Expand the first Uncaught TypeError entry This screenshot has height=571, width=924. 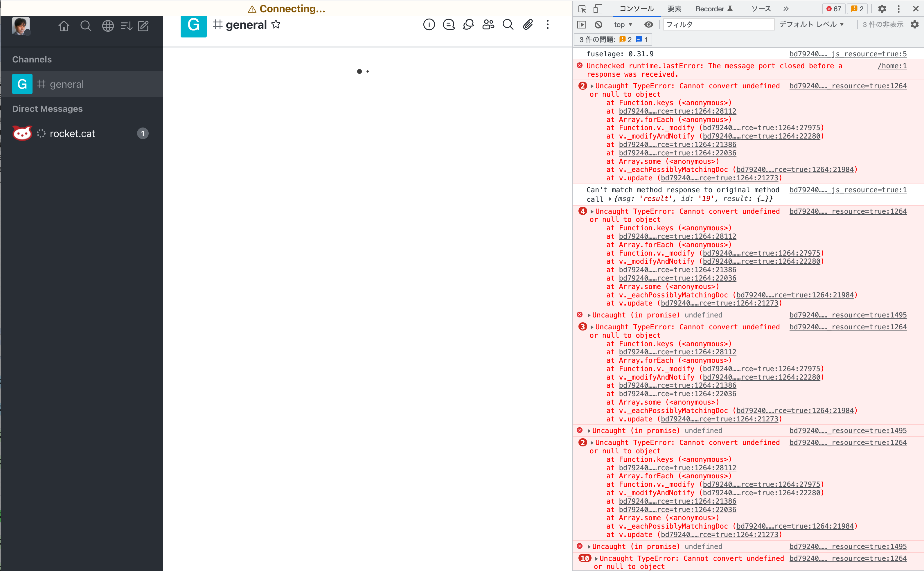[x=592, y=86]
